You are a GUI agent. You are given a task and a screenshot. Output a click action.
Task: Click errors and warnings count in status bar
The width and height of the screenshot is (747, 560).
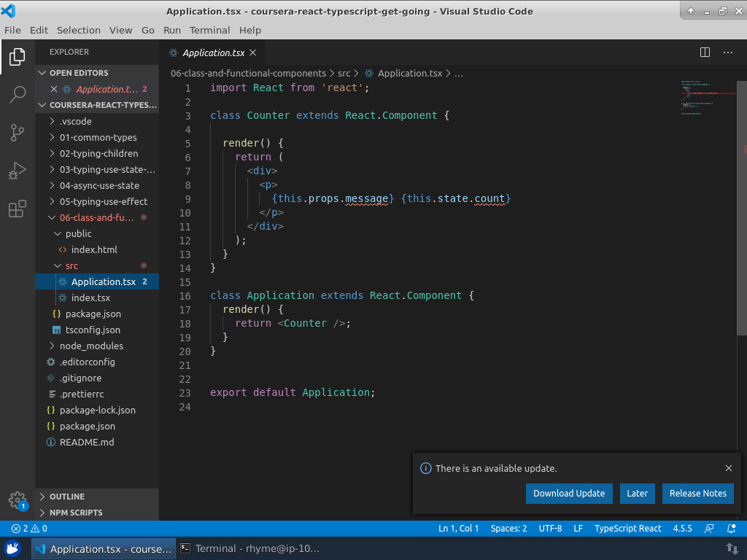[x=29, y=529]
